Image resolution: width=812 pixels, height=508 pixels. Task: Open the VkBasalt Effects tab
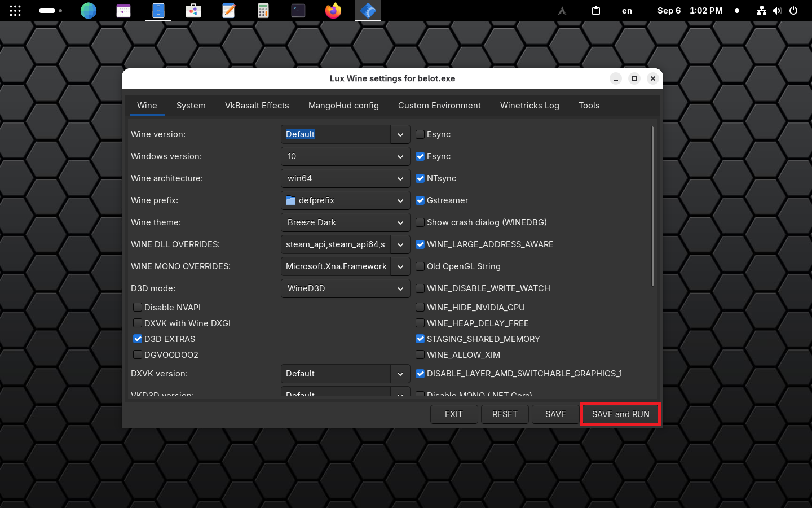pos(257,106)
